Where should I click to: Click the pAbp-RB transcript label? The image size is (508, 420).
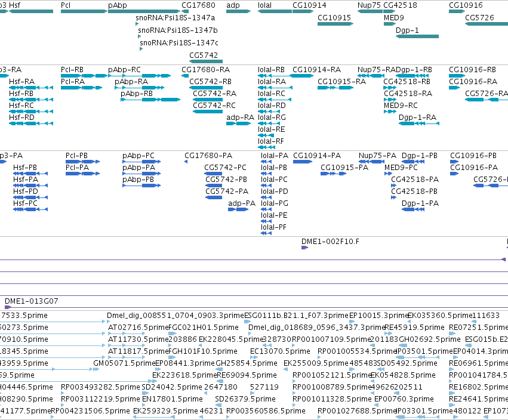pos(137,94)
